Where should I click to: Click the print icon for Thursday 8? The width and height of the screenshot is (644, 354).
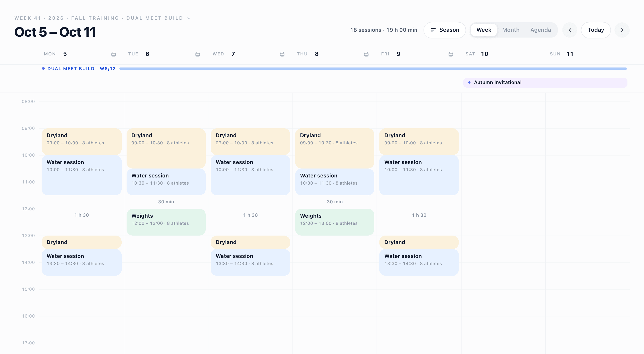pos(366,54)
